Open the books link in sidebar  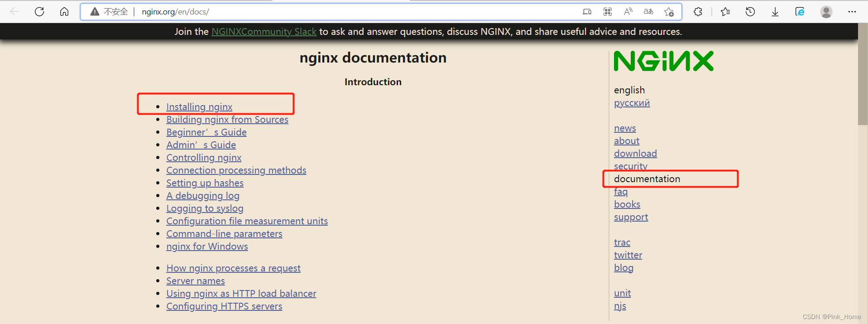(x=627, y=204)
